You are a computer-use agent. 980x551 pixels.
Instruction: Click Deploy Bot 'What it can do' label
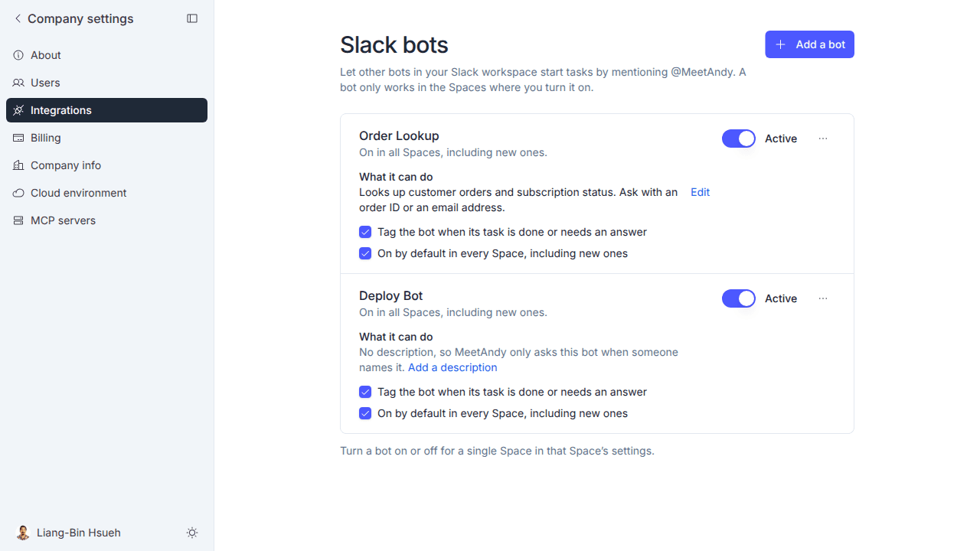[x=396, y=337]
